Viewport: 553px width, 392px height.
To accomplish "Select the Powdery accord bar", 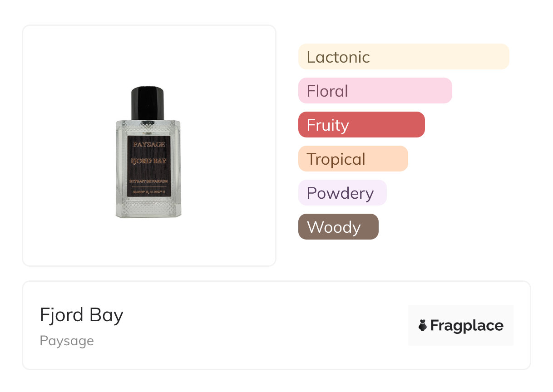I will click(x=342, y=193).
